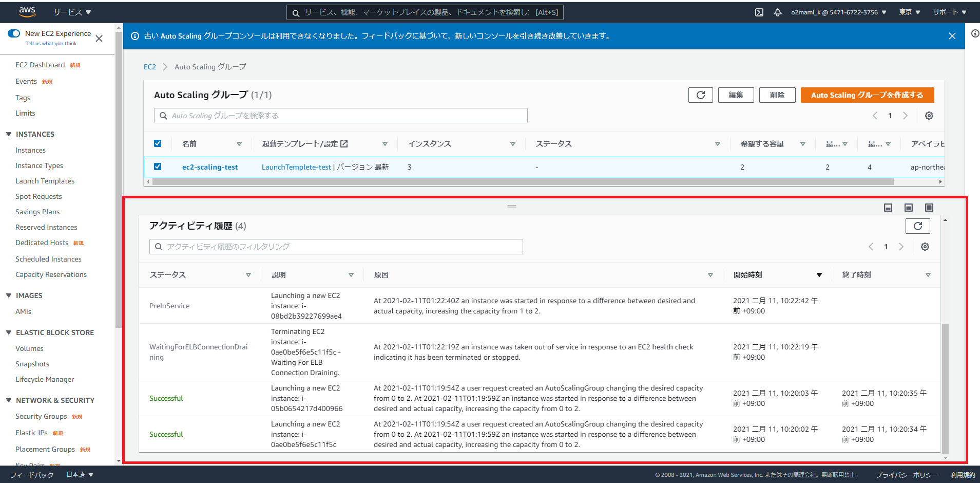980x483 pixels.
Task: Open EC2 Dashboard in sidebar
Action: pyautogui.click(x=40, y=65)
